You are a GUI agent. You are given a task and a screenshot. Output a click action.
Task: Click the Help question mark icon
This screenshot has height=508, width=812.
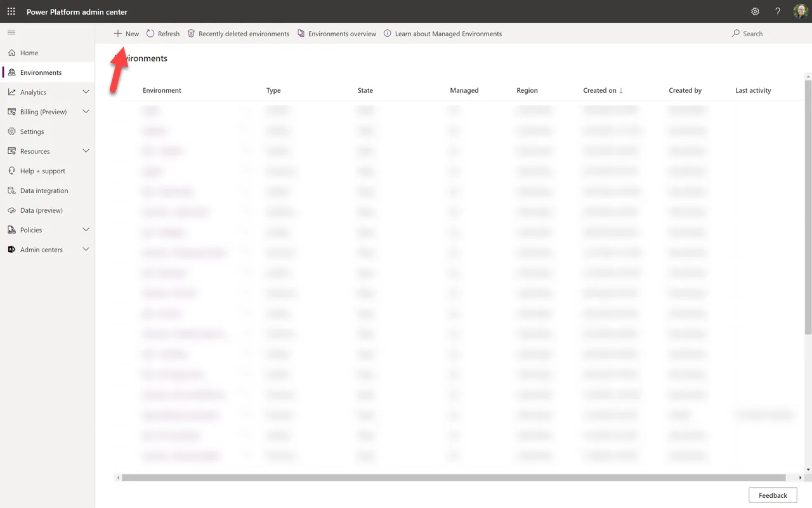pos(777,11)
